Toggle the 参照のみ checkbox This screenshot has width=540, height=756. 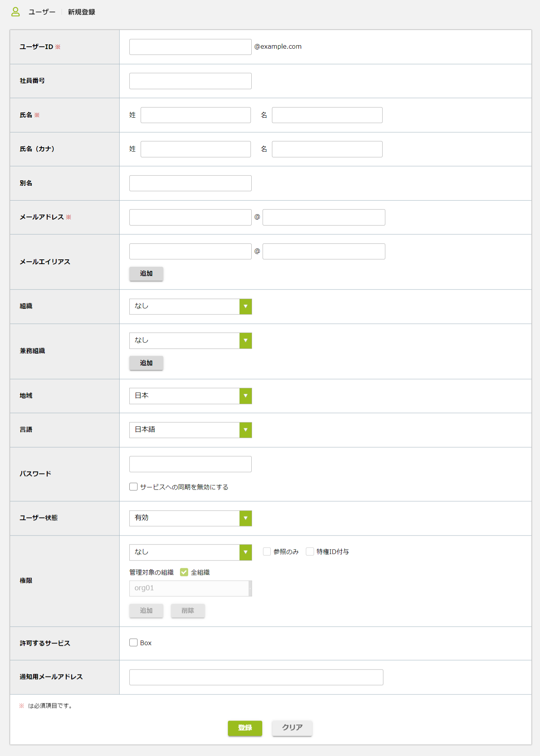(267, 552)
